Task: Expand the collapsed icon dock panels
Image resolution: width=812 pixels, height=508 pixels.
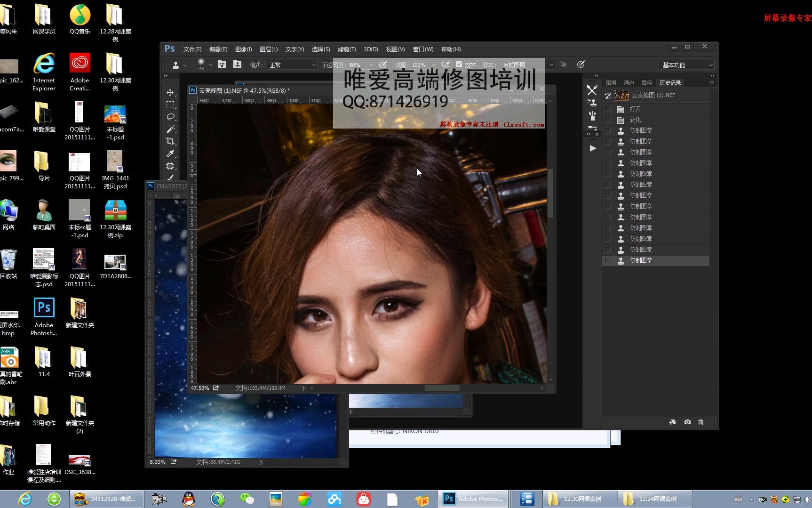Action: [597, 75]
